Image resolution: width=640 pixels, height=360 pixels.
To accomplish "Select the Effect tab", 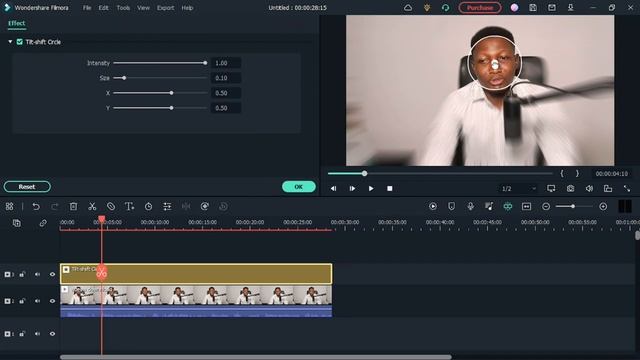I will point(17,23).
